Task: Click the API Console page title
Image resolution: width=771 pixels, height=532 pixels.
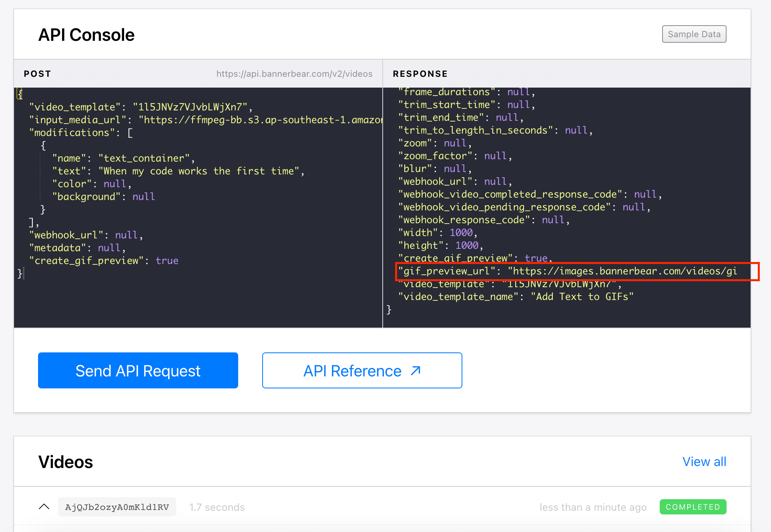Action: coord(86,35)
